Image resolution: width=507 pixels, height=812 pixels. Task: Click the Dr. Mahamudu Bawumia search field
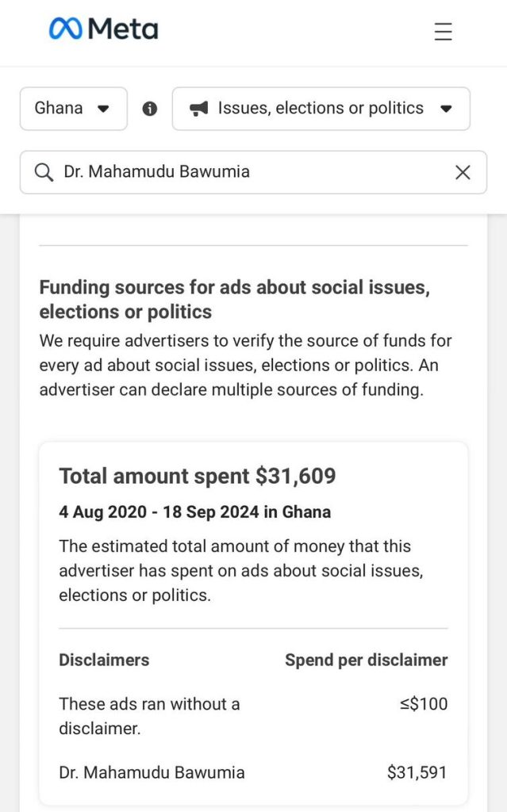[238, 172]
